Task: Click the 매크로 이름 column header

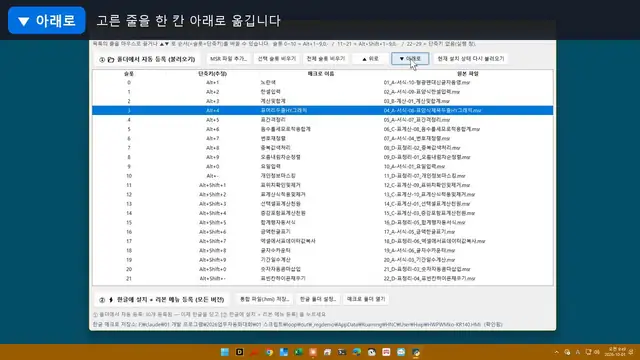Action: tap(321, 74)
